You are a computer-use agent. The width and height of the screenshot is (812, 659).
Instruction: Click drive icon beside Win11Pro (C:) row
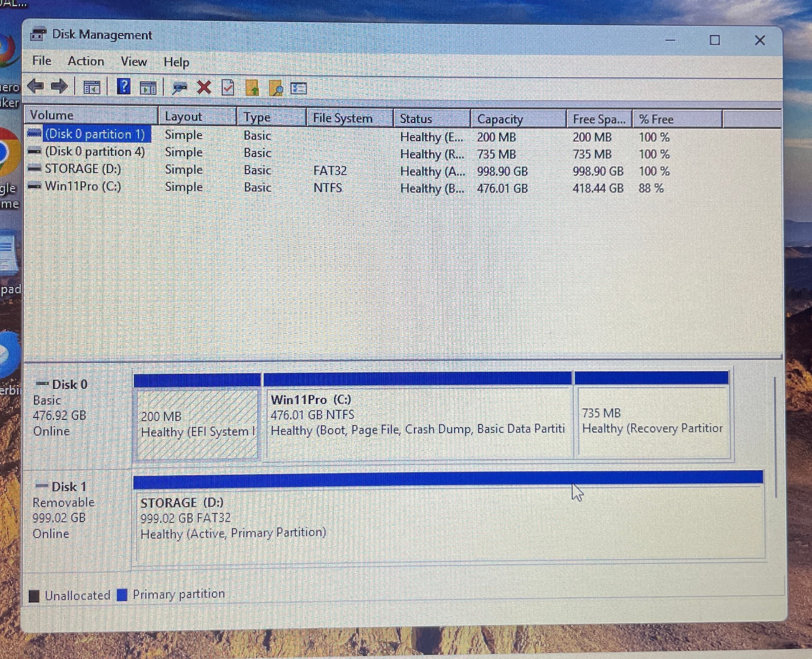[x=34, y=186]
